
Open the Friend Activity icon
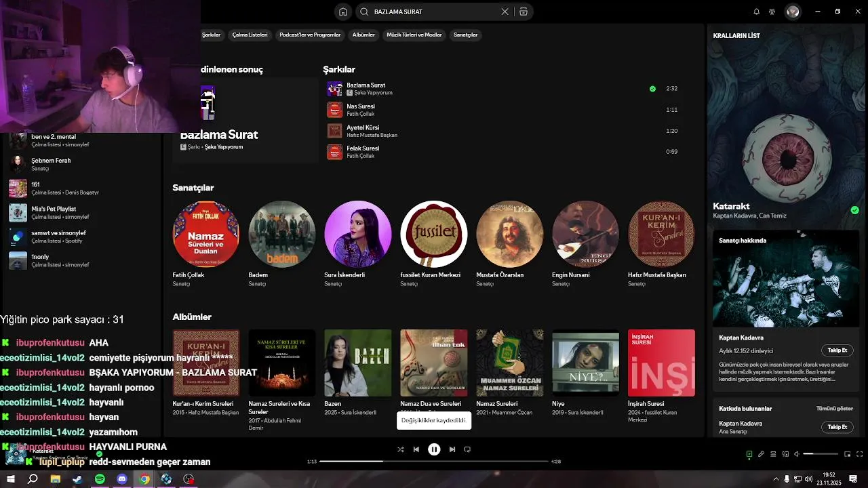pos(772,12)
